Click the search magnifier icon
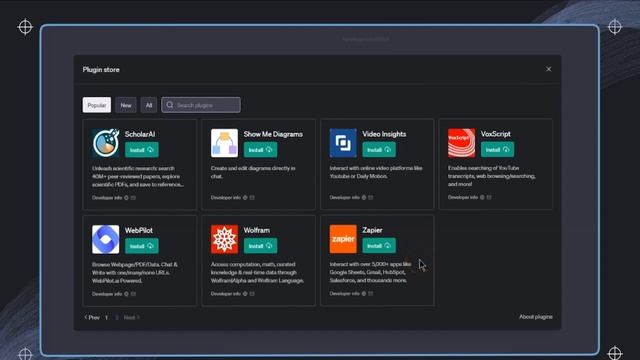This screenshot has height=360, width=640. click(170, 105)
